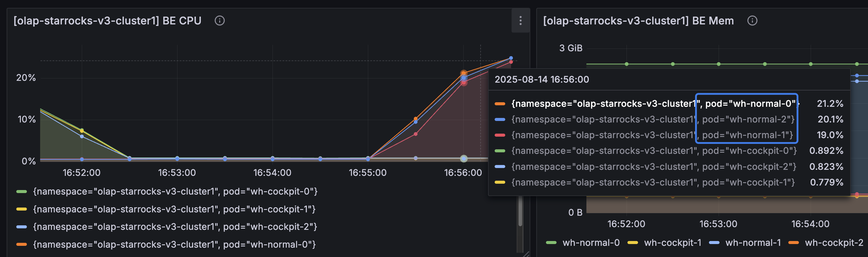Click the 19.0% value in tooltip
The width and height of the screenshot is (868, 257).
click(830, 135)
